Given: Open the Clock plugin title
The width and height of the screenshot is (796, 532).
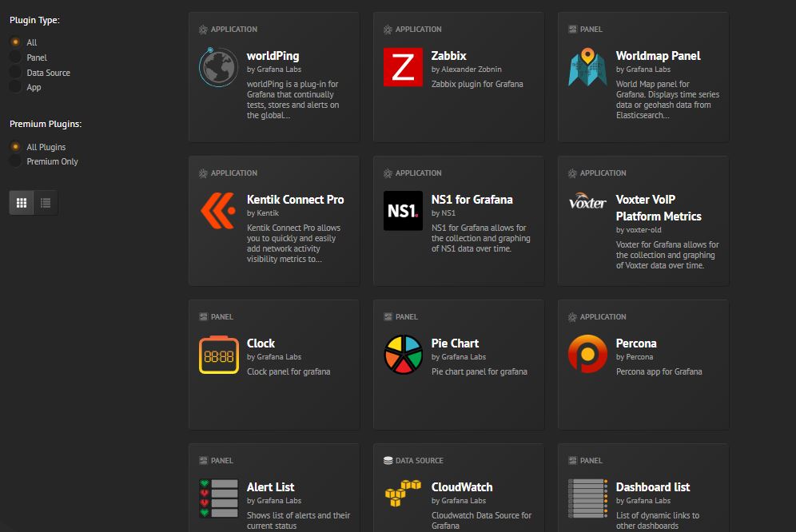Looking at the screenshot, I should [261, 343].
